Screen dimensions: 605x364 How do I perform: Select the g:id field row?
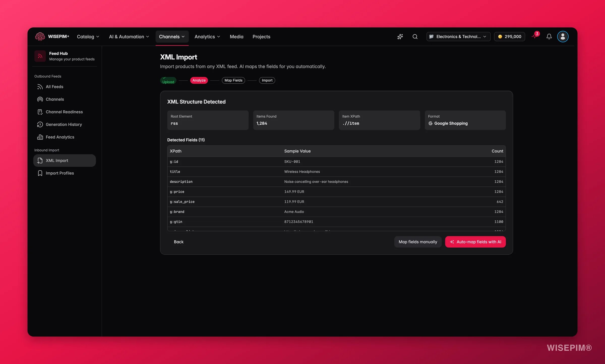(x=336, y=162)
